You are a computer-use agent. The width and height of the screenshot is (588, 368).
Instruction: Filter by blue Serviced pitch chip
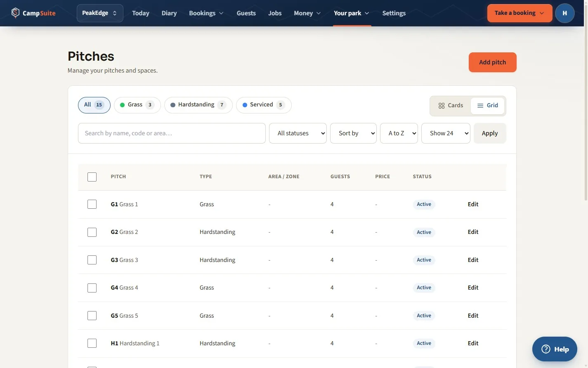tap(264, 105)
